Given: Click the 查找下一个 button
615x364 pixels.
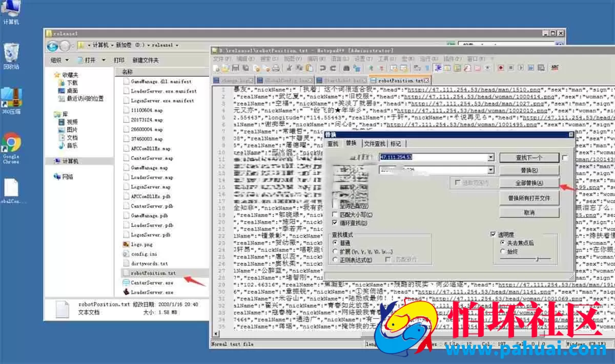Looking at the screenshot, I should coord(529,158).
